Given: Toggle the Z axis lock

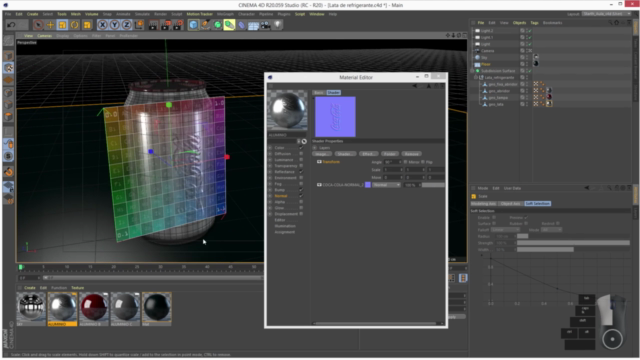Looking at the screenshot, I should coord(127,25).
